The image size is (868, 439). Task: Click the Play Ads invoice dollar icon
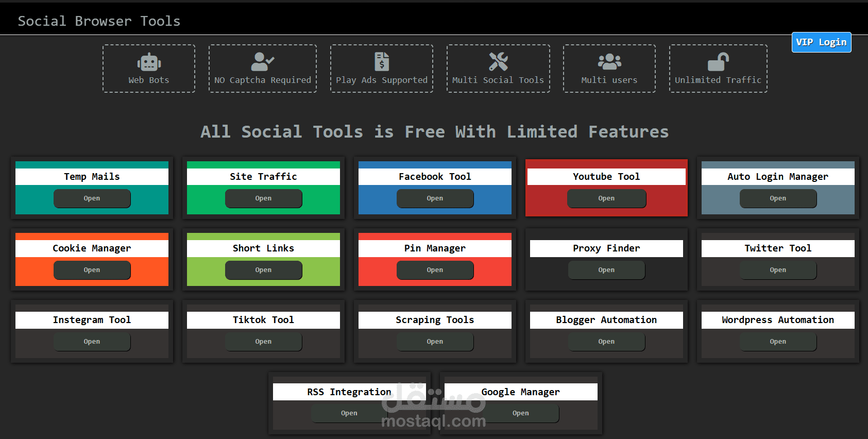click(382, 62)
